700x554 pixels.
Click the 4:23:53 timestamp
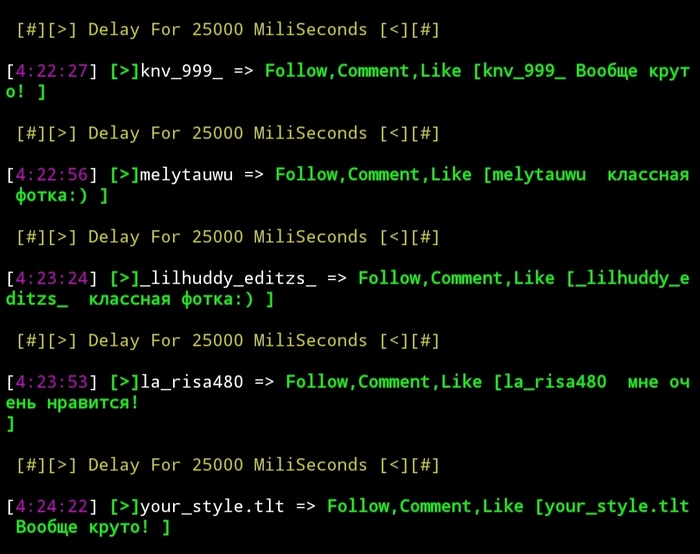(x=51, y=382)
